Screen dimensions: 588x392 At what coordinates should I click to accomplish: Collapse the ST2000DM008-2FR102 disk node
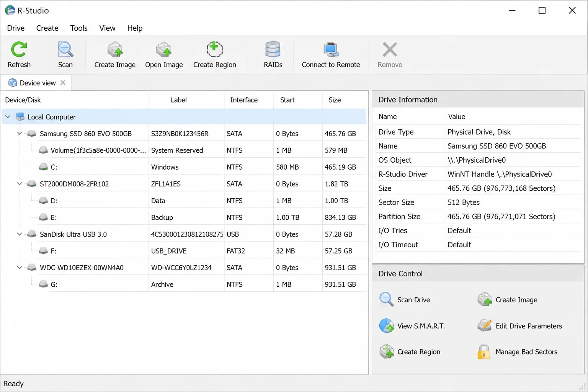pyautogui.click(x=20, y=184)
